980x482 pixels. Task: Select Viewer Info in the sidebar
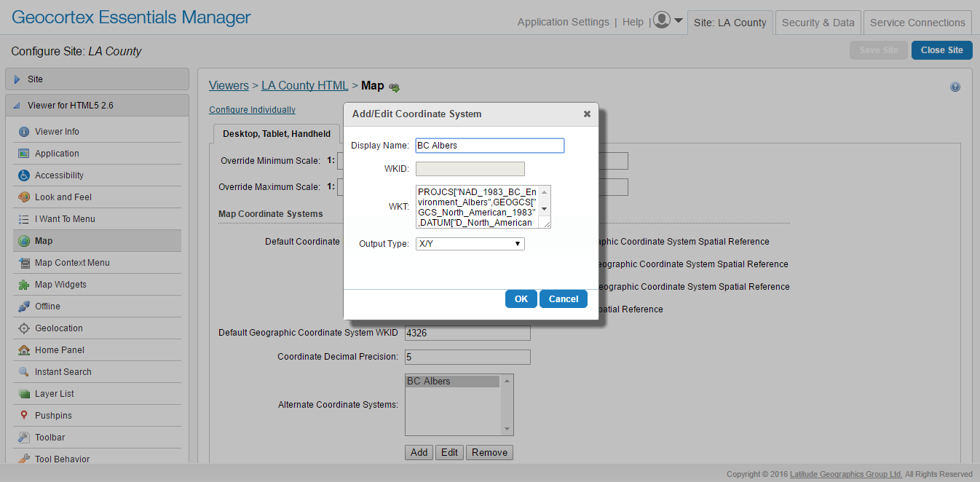click(x=97, y=132)
